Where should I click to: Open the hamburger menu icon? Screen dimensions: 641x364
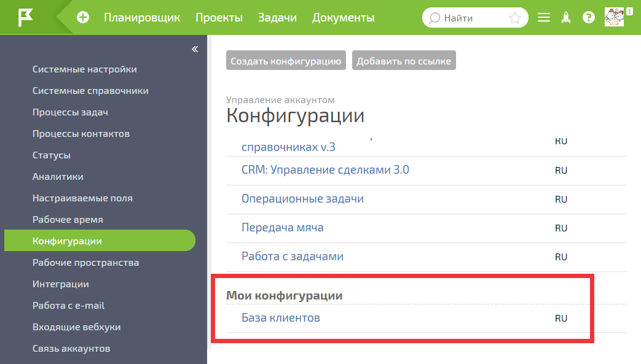[x=544, y=18]
